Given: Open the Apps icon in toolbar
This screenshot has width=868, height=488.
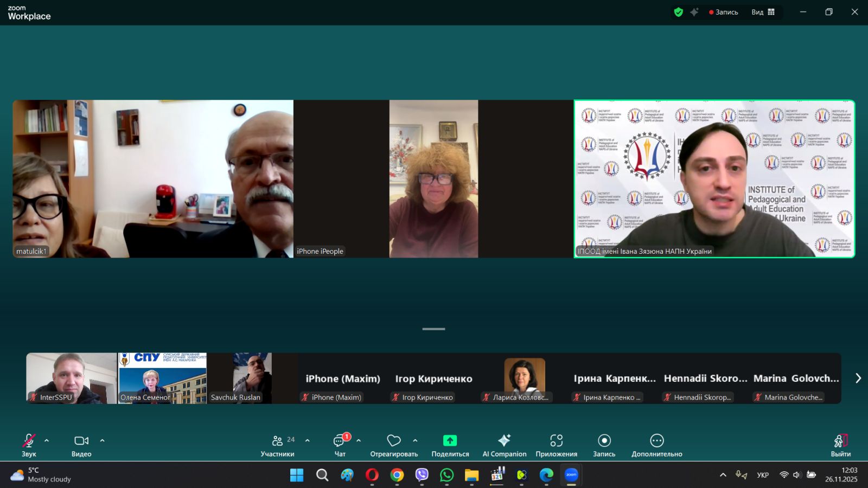Looking at the screenshot, I should pyautogui.click(x=556, y=440).
